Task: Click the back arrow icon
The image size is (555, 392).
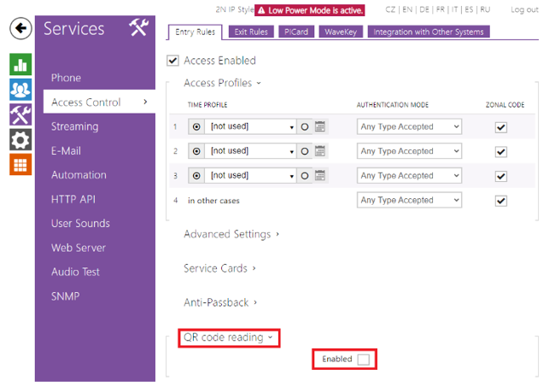Action: [x=20, y=29]
